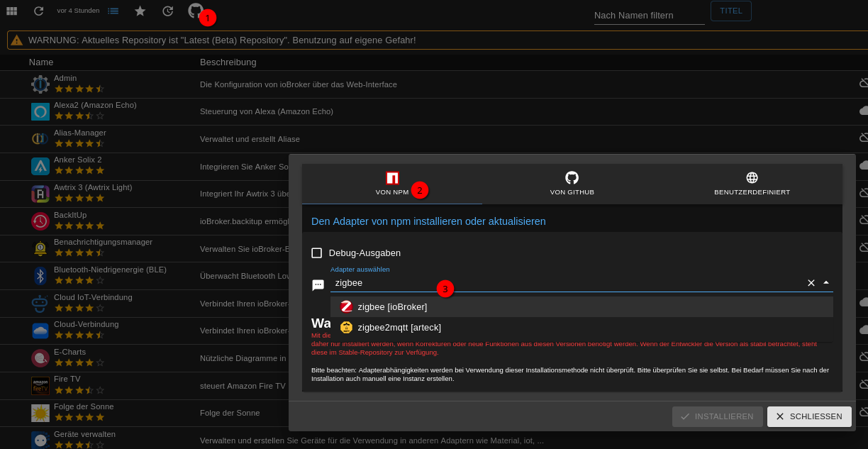Screen dimensions: 868x449
Task: Click the BackItUp adapter icon
Action: (40, 221)
